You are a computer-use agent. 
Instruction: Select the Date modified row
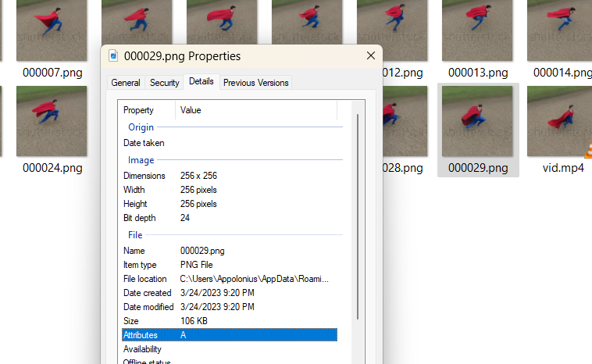pos(230,307)
